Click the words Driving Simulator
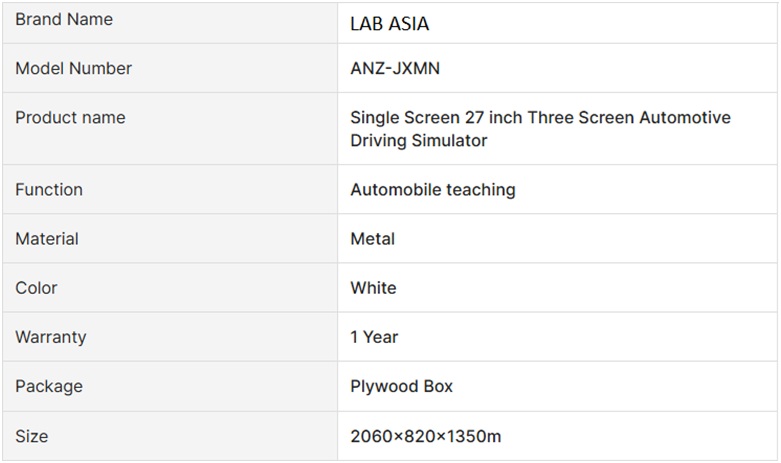This screenshot has height=463, width=781. point(419,141)
